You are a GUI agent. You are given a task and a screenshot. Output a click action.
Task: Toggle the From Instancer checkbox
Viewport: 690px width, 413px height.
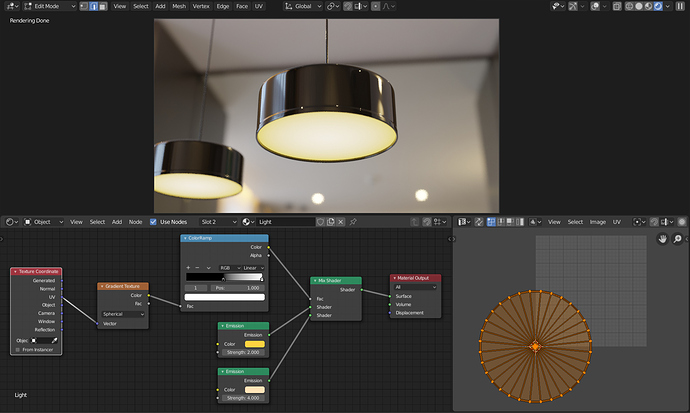[18, 350]
